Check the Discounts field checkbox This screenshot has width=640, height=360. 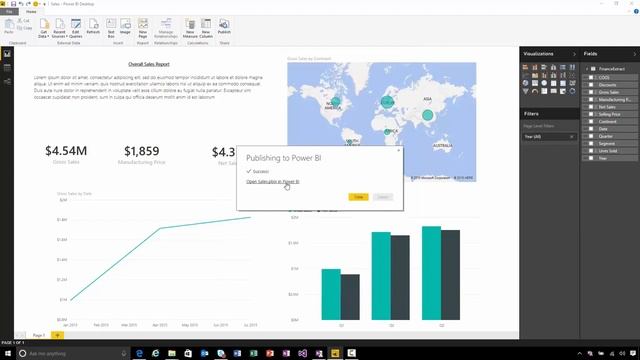coord(591,85)
